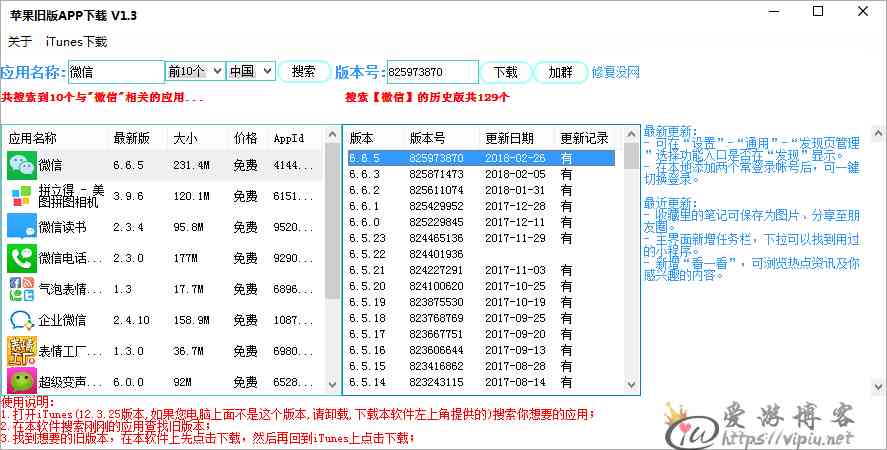Sort by 大小 column header
Image resolution: width=887 pixels, height=450 pixels.
[198, 138]
